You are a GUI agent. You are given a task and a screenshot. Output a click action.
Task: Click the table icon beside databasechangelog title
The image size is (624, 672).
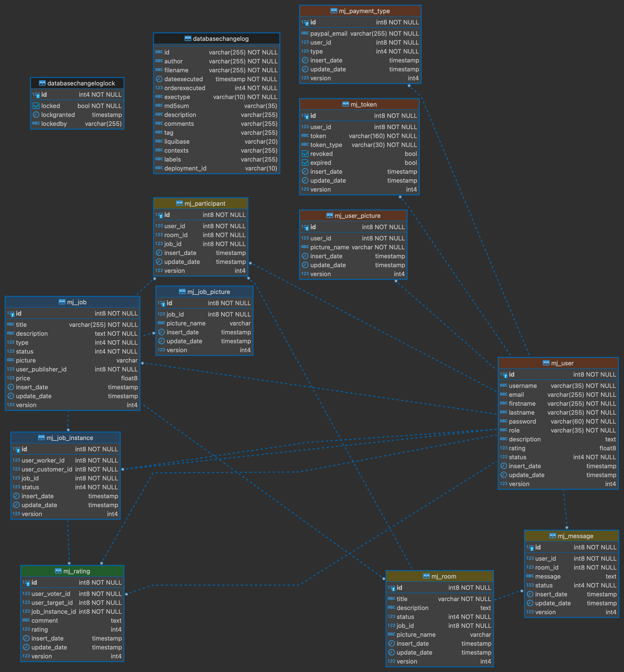tap(188, 39)
